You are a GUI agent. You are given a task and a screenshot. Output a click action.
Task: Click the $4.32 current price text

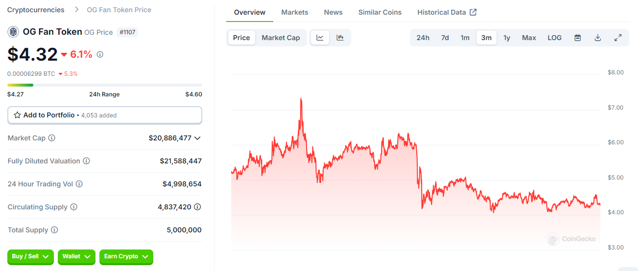click(33, 54)
